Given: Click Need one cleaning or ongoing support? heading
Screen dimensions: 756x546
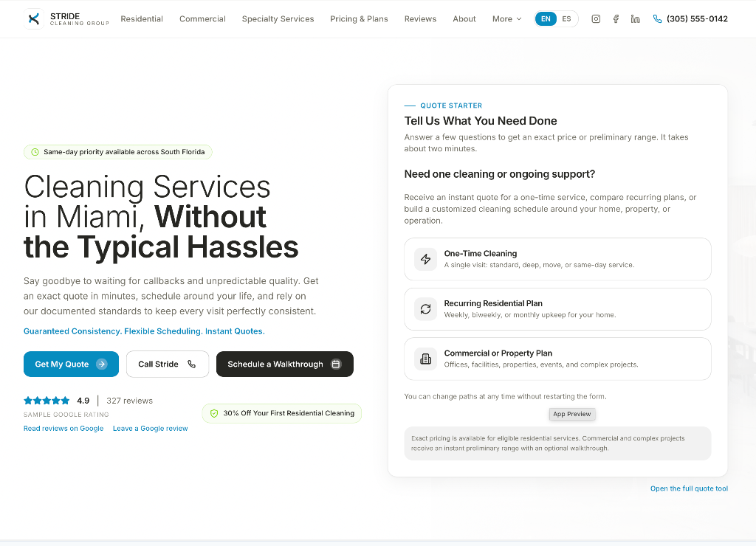Looking at the screenshot, I should [500, 174].
